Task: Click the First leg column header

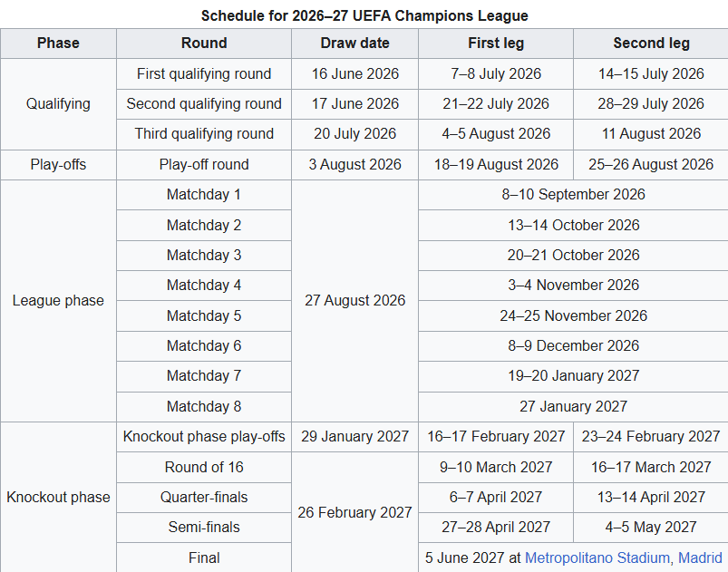Action: (x=496, y=44)
